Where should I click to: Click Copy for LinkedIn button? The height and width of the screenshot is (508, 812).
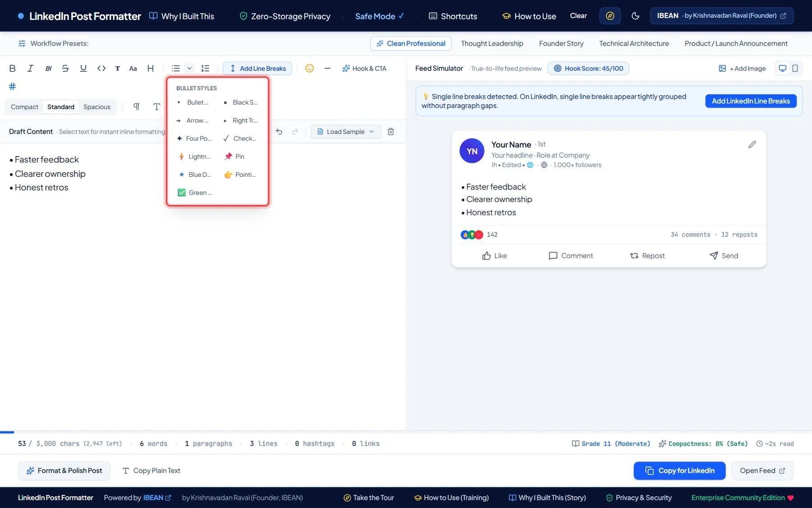[679, 471]
